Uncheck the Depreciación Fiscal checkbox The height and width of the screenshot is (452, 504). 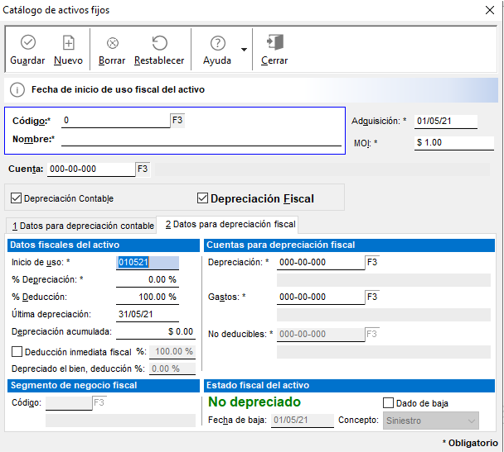tap(202, 198)
